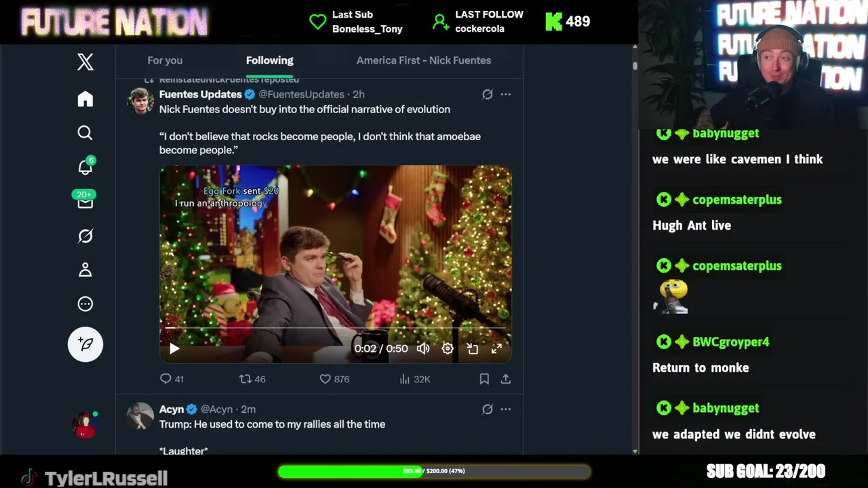Open video settings gear icon
This screenshot has width=868, height=488.
pyautogui.click(x=448, y=348)
